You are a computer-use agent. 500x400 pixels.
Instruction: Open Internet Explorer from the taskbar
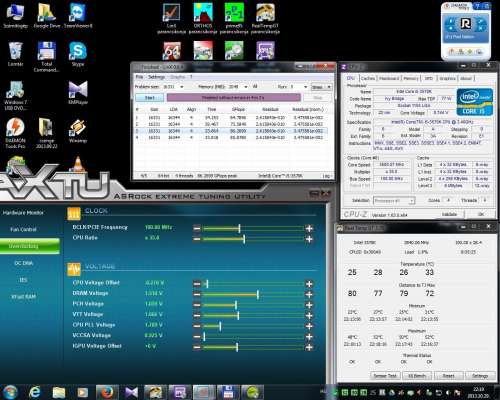coord(34,392)
